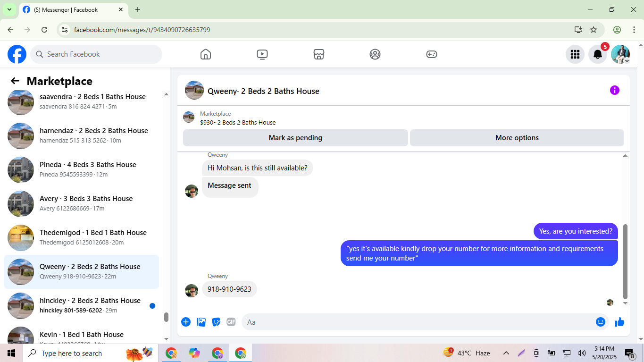This screenshot has width=644, height=362.
Task: Select the Qweeny 2 Beds 2 Baths House chat
Action: 81,271
